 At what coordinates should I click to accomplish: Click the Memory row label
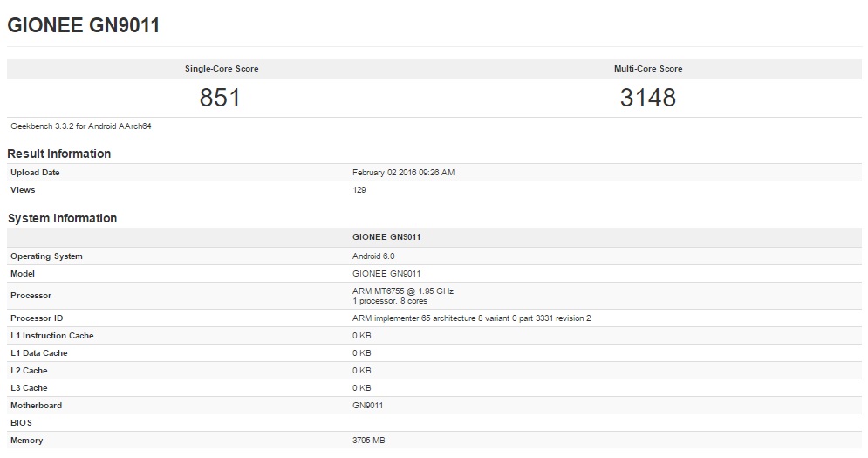click(x=26, y=441)
